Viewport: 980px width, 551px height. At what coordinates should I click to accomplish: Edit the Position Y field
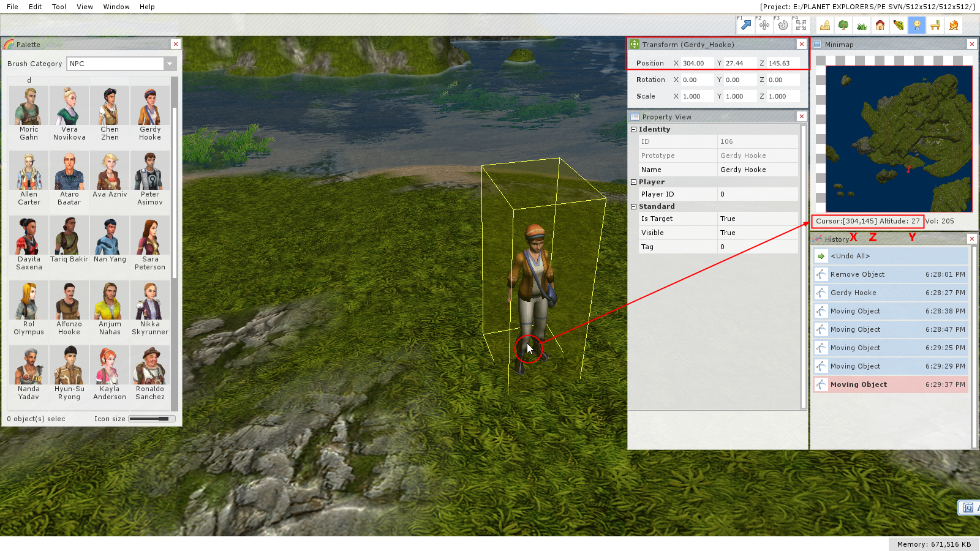coord(740,63)
